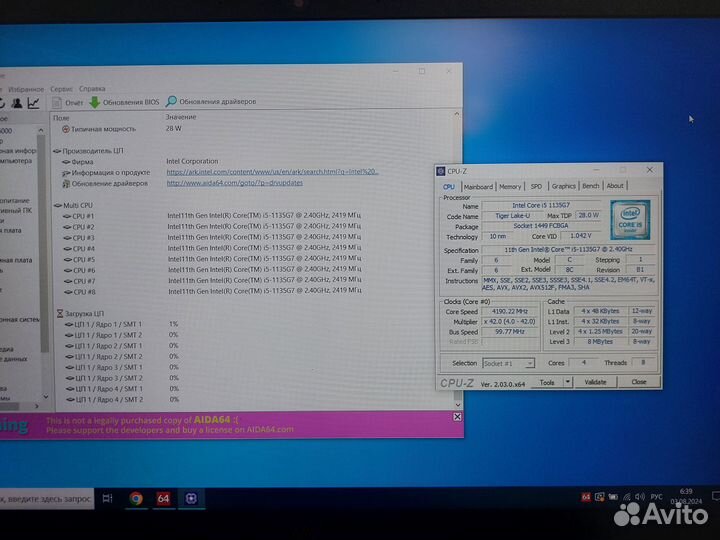Open the Socket #1 selection dropdown
The width and height of the screenshot is (720, 540).
pos(508,364)
